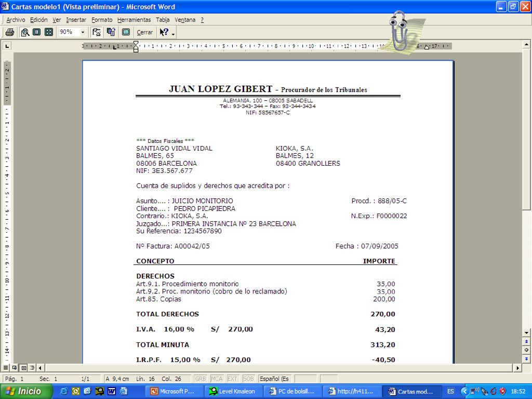Click network connection tray icon
The width and height of the screenshot is (532, 399).
tap(474, 391)
